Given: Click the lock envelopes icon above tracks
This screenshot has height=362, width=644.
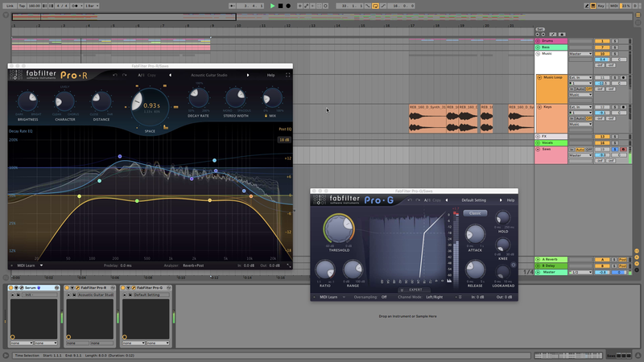Looking at the screenshot, I should [562, 35].
